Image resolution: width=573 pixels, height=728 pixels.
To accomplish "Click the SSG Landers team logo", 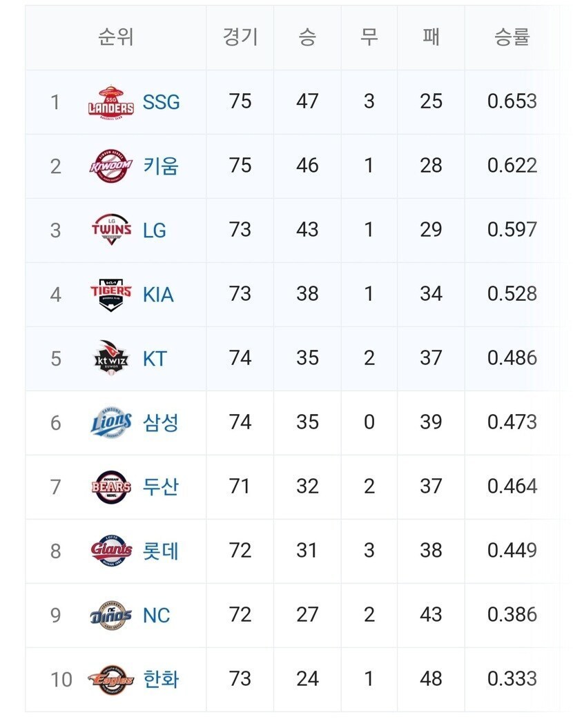I will tap(110, 102).
